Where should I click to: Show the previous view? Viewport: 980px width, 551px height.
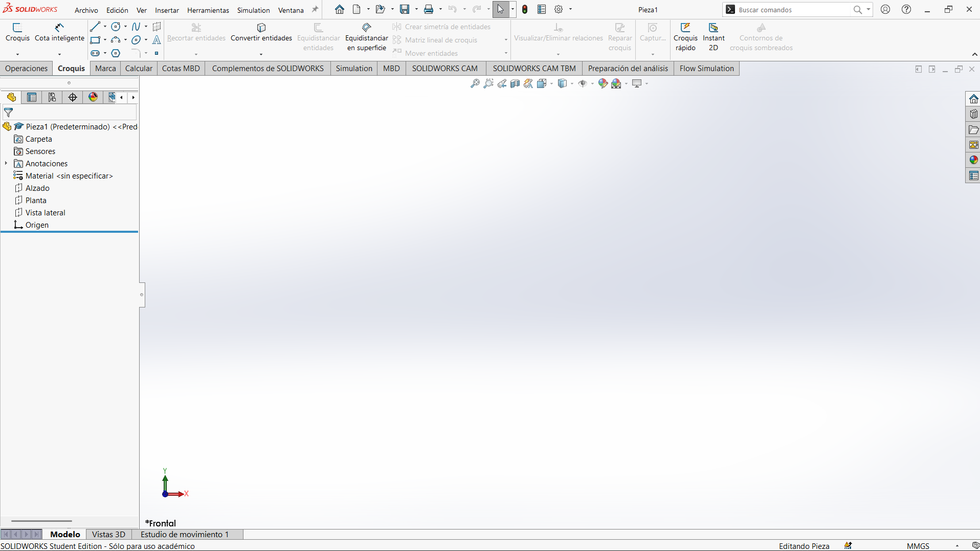[x=502, y=83]
